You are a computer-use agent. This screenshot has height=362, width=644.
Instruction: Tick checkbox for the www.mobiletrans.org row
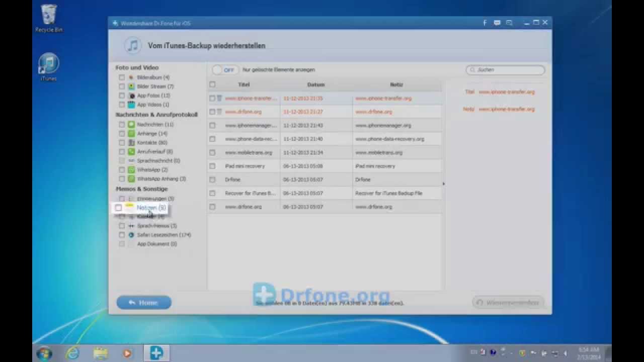[212, 152]
